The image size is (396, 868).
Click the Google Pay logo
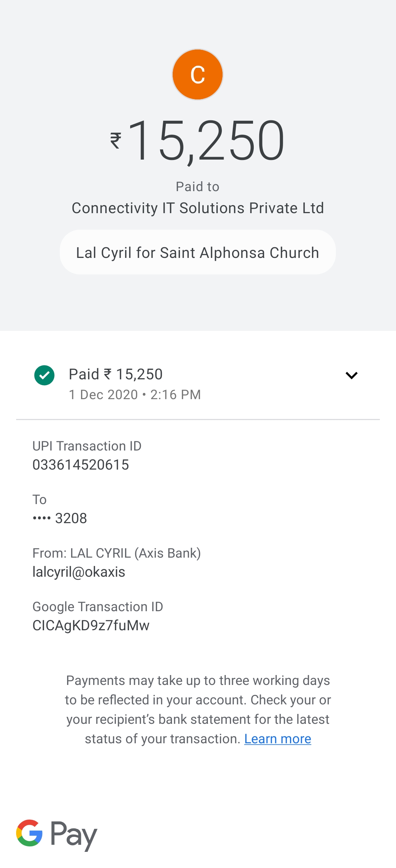point(57,834)
